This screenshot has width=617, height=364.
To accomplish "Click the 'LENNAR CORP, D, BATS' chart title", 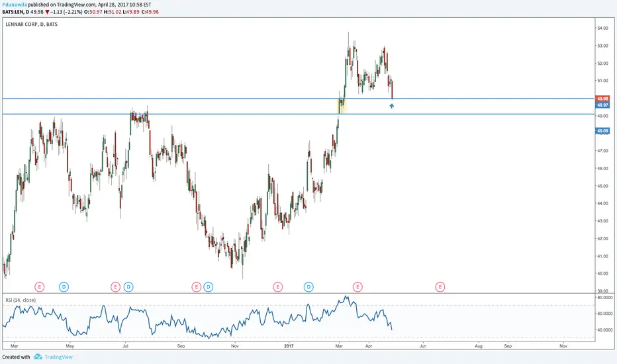I will point(32,24).
